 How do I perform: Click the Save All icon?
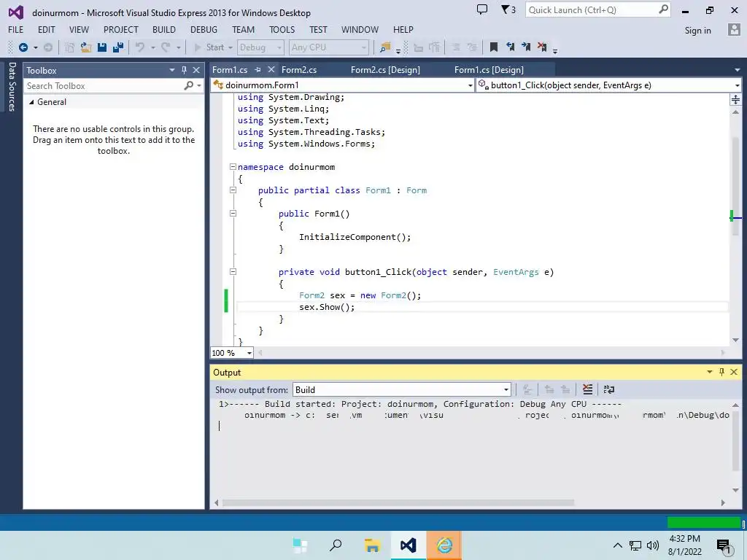[x=118, y=47]
